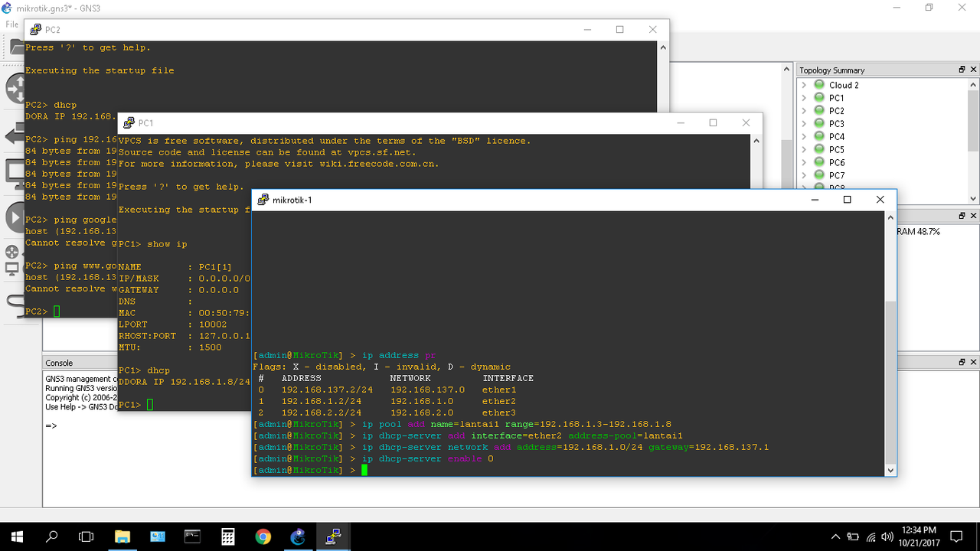Click the Windows Start button
This screenshot has width=980, height=551.
tap(16, 535)
